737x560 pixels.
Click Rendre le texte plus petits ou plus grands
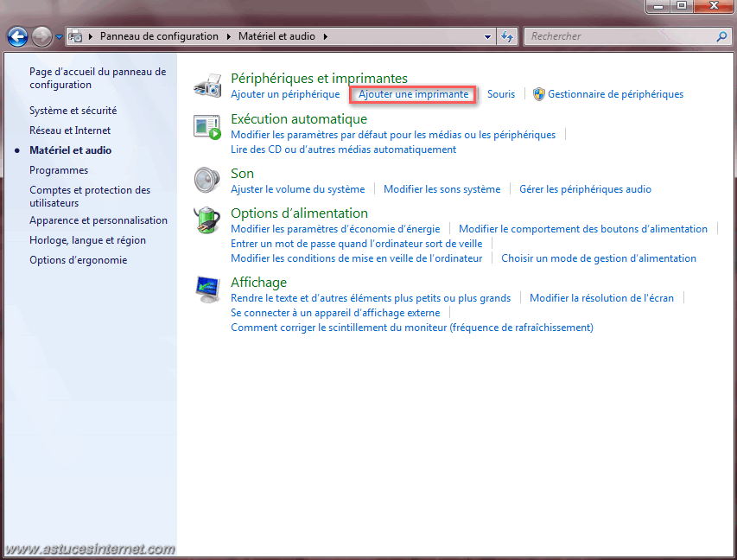pos(371,298)
